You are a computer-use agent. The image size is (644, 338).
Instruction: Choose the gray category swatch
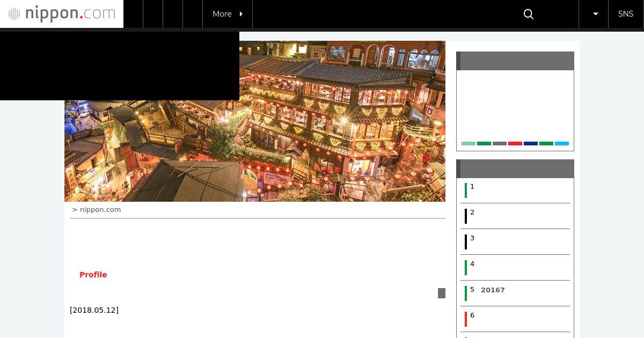coord(500,144)
